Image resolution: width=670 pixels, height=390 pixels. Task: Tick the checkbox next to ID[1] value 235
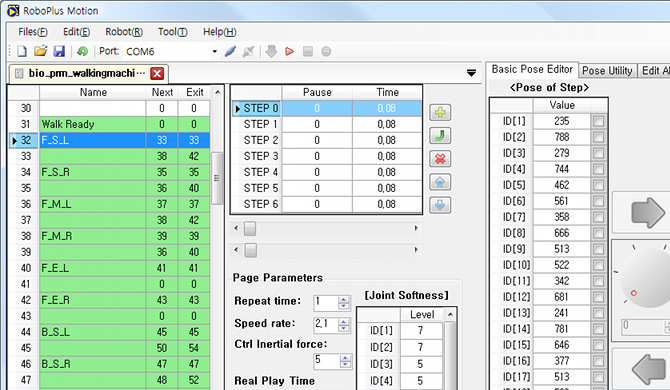point(598,121)
